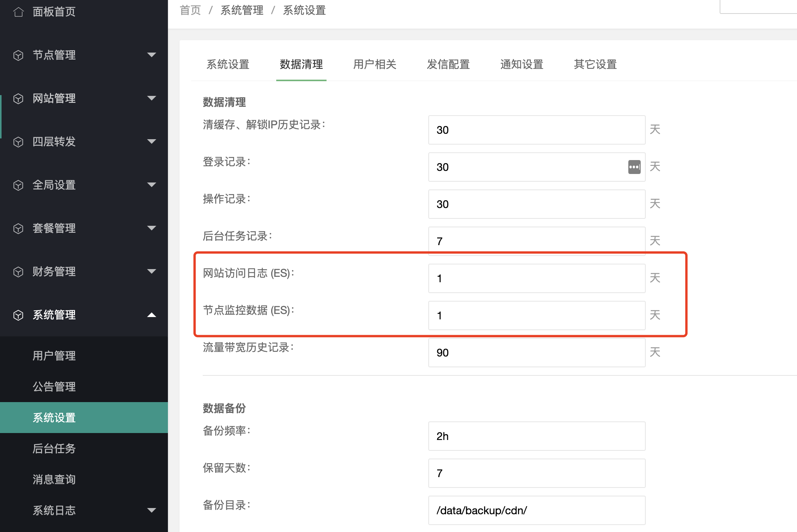Click the home icon beside 面板首页
Screen dimensions: 797x532
18,12
